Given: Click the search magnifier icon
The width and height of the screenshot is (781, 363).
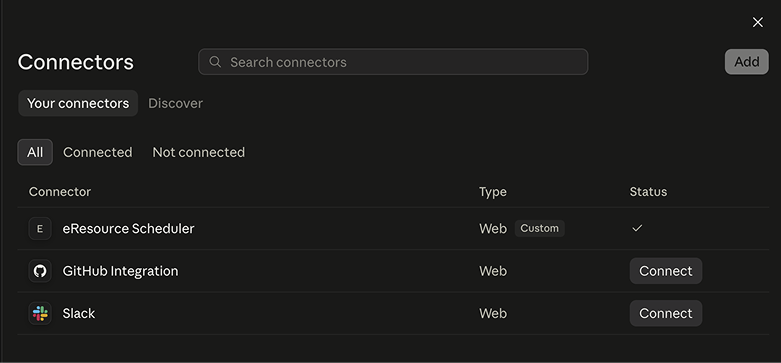Looking at the screenshot, I should click(x=215, y=62).
